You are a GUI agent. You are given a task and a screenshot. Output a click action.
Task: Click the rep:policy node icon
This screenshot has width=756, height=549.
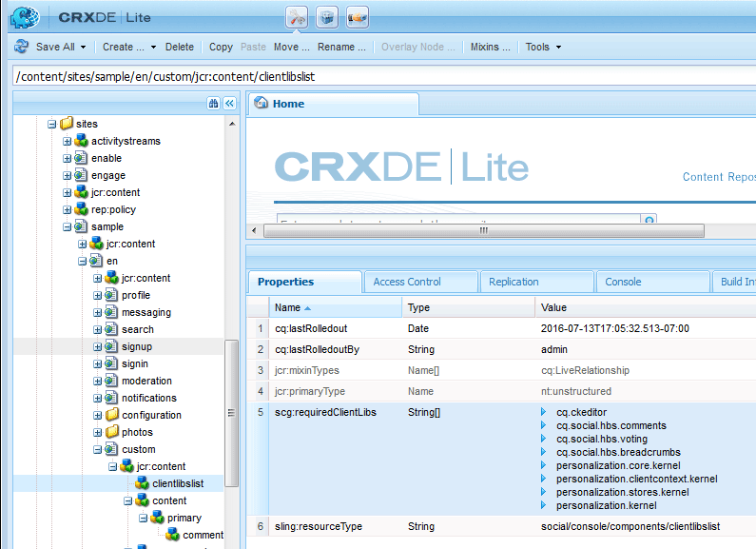82,209
